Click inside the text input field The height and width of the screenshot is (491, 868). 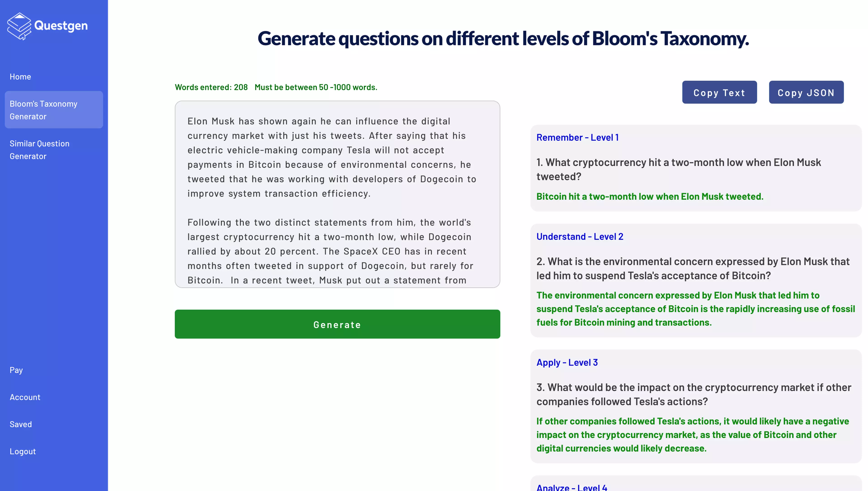tap(337, 194)
